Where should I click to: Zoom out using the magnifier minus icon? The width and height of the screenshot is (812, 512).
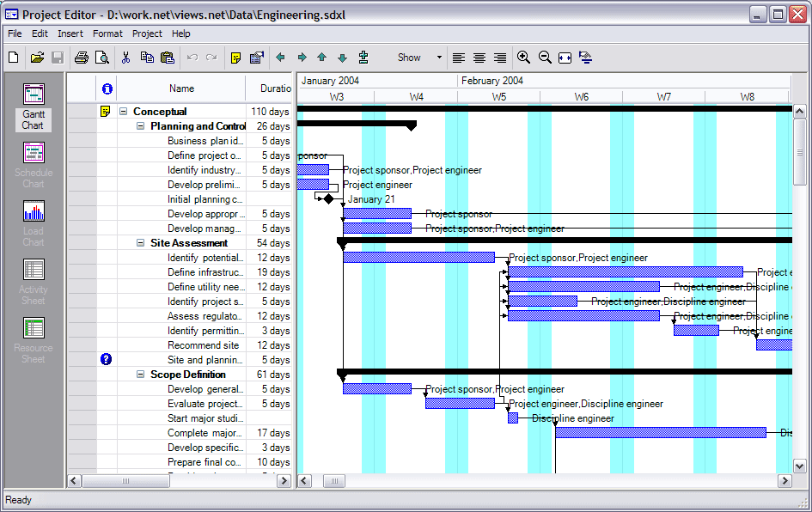coord(545,58)
